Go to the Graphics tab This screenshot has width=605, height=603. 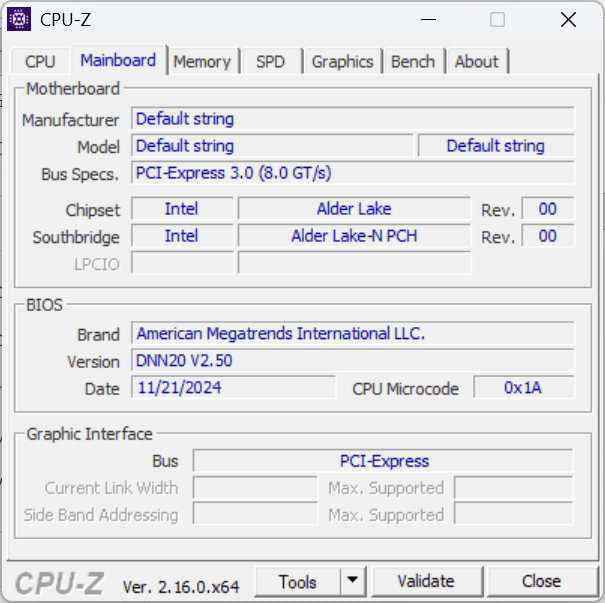pos(342,62)
